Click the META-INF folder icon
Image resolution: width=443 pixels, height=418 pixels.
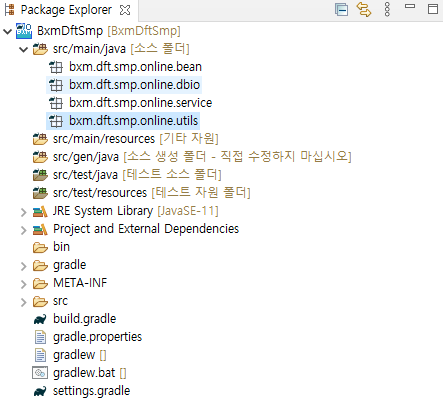40,284
